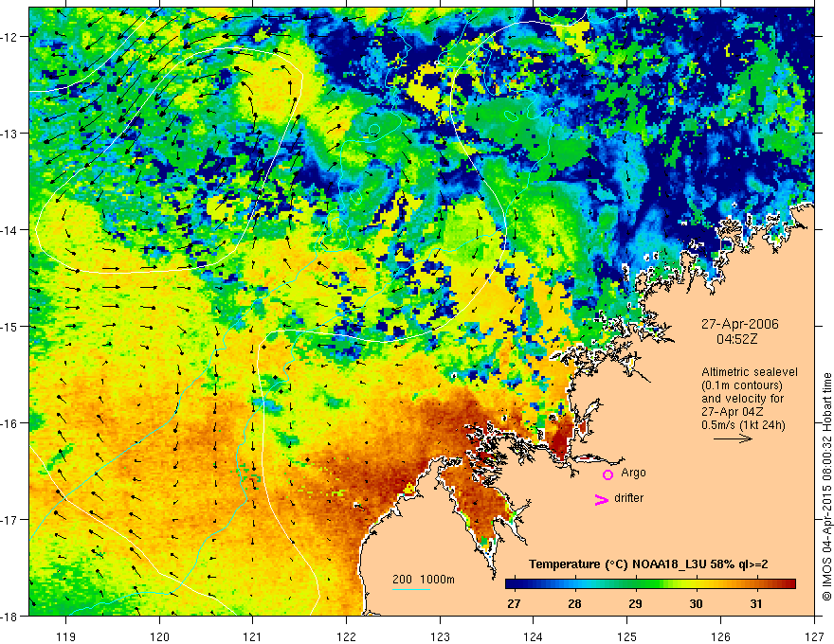The image size is (834, 644).
Task: Click the '200 1000m' depth label
Action: click(424, 580)
